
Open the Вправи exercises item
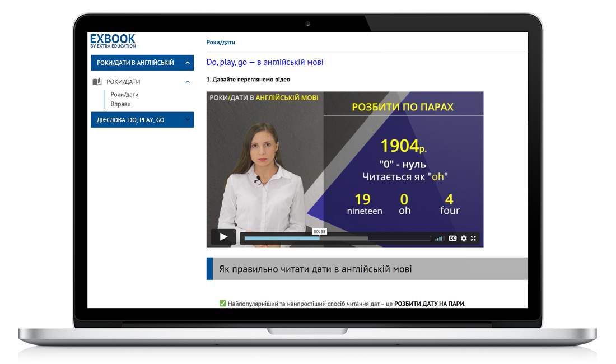pos(120,104)
